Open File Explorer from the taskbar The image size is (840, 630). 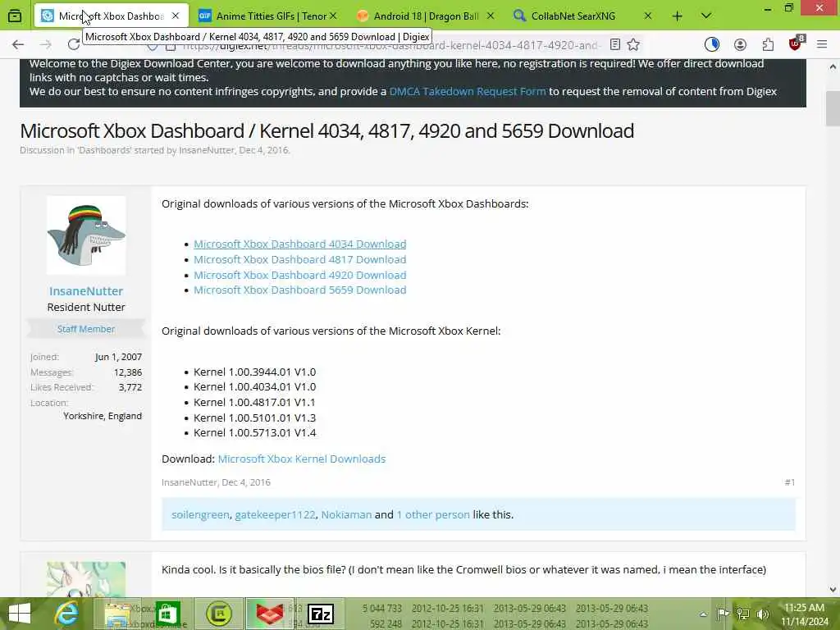coord(118,614)
